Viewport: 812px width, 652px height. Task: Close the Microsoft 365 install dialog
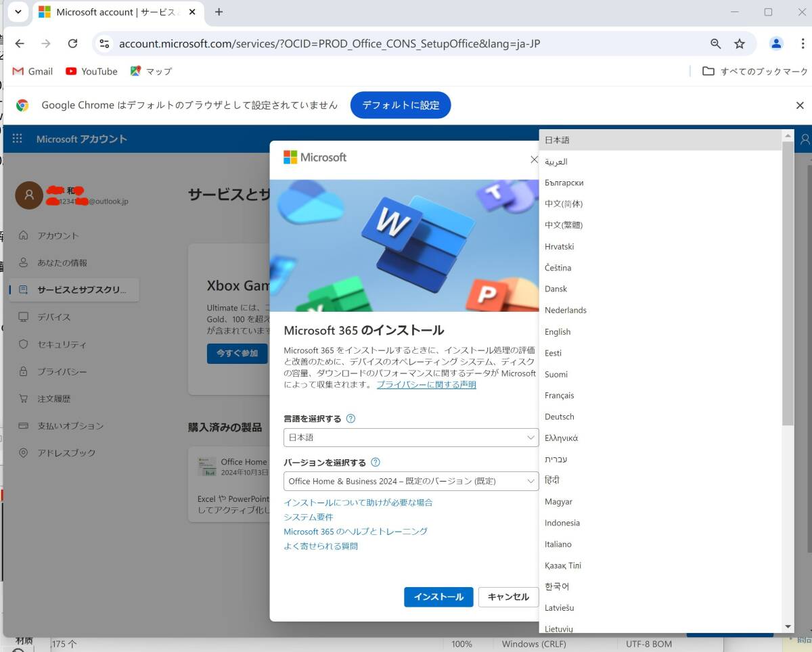click(534, 160)
